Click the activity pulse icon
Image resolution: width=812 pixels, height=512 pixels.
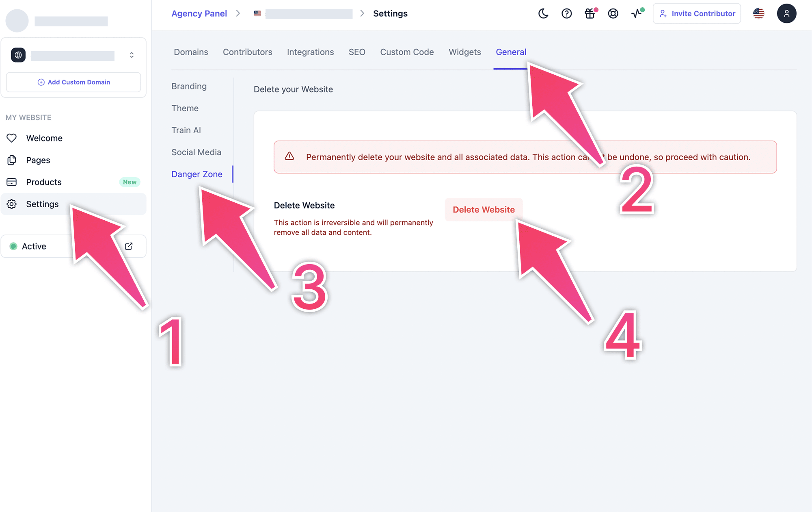[x=637, y=14]
